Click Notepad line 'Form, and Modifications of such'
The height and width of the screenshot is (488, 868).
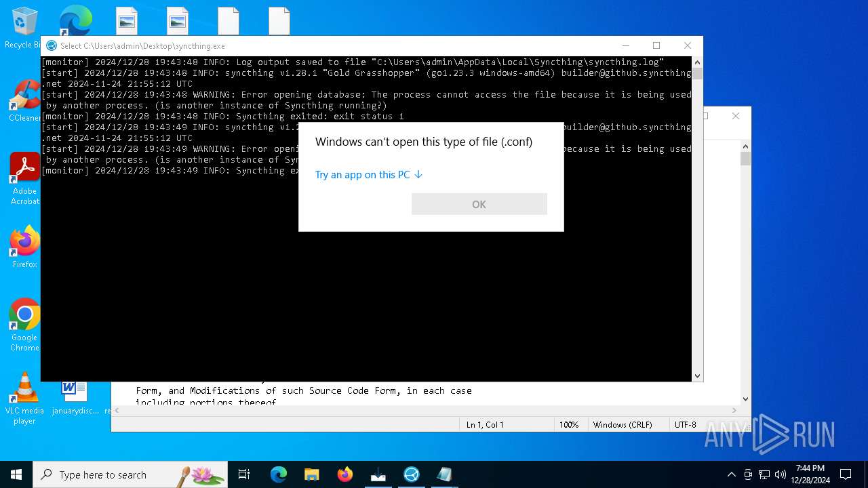click(304, 390)
